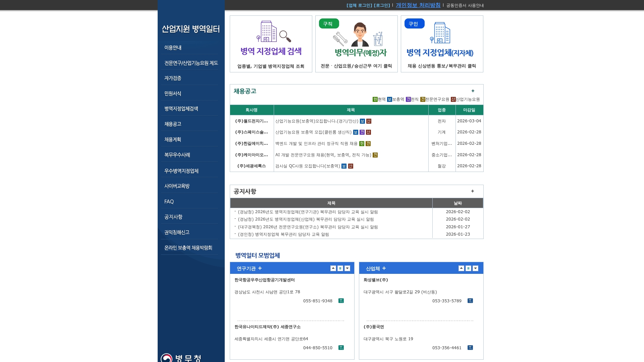Click the 병역 지정업체(지자체) building icon
This screenshot has width=644, height=362.
pos(441,33)
